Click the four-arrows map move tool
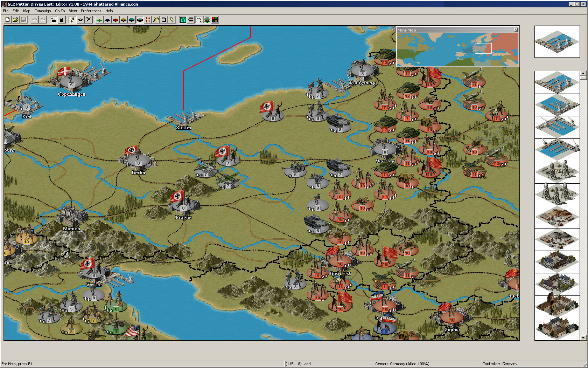The width and height of the screenshot is (588, 368). [148, 20]
